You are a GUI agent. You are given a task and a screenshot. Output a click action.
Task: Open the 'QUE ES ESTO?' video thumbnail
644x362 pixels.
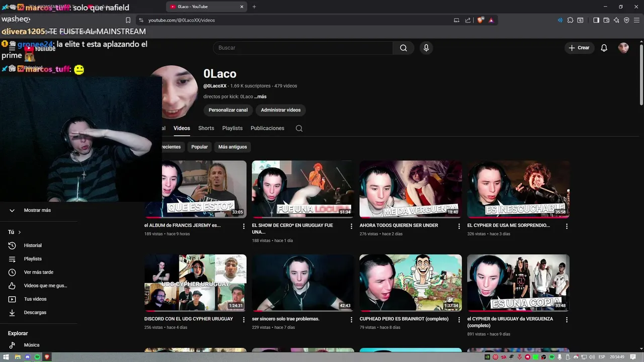click(204, 189)
